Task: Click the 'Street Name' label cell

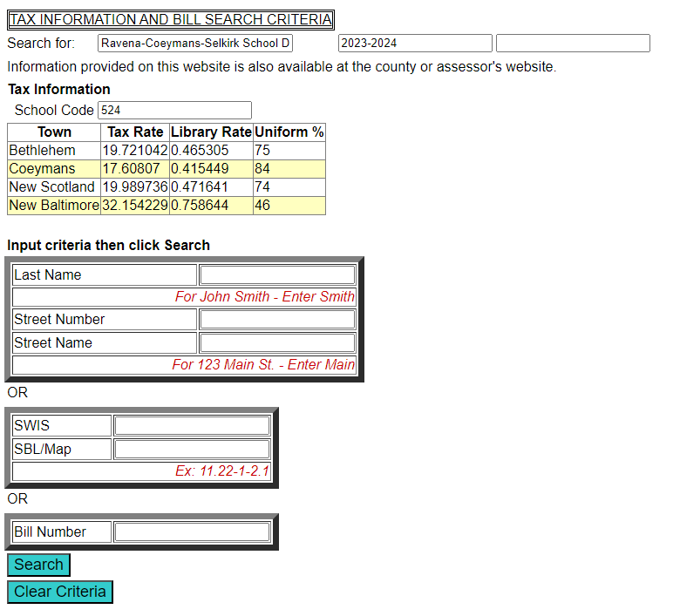Action: (x=105, y=343)
